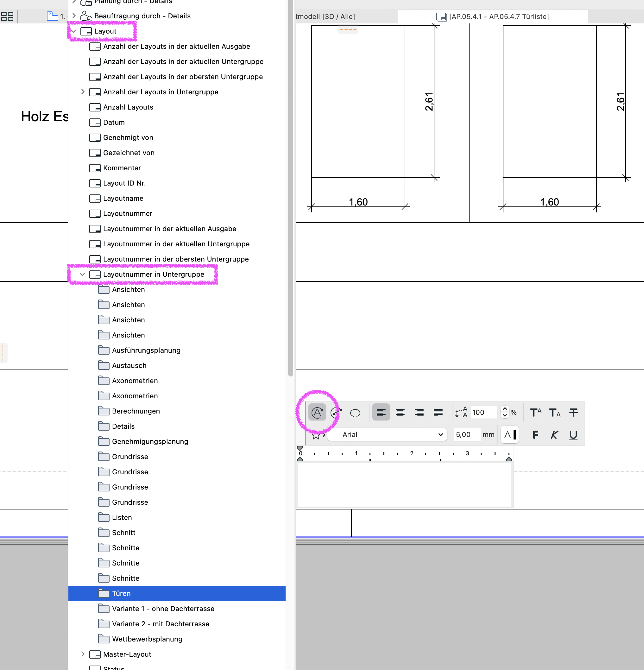
Task: Click the reference Autotext icon with arrows
Action: coord(336,413)
